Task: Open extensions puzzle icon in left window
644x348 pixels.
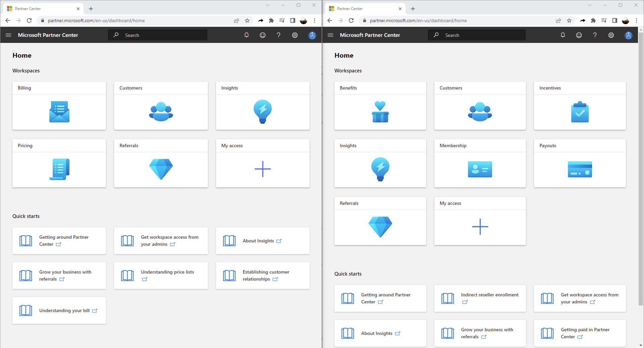Action: tap(271, 20)
